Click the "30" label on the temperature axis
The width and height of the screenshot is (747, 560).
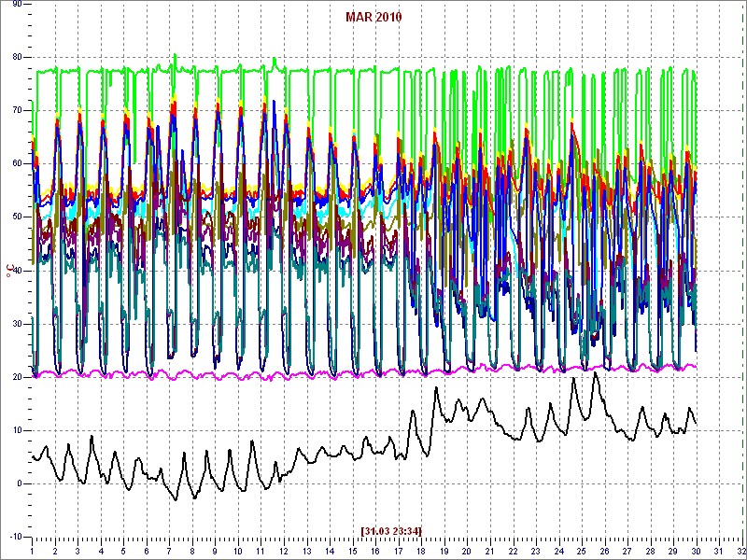(x=17, y=324)
